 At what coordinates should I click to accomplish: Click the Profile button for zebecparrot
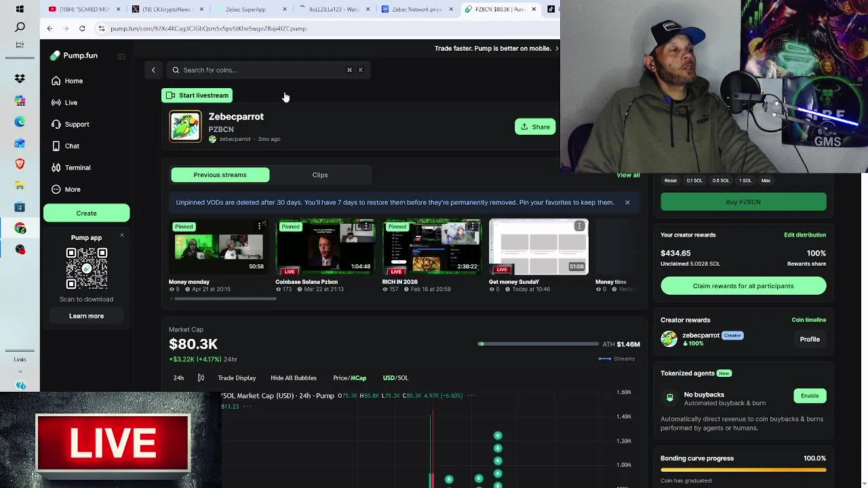(x=810, y=339)
